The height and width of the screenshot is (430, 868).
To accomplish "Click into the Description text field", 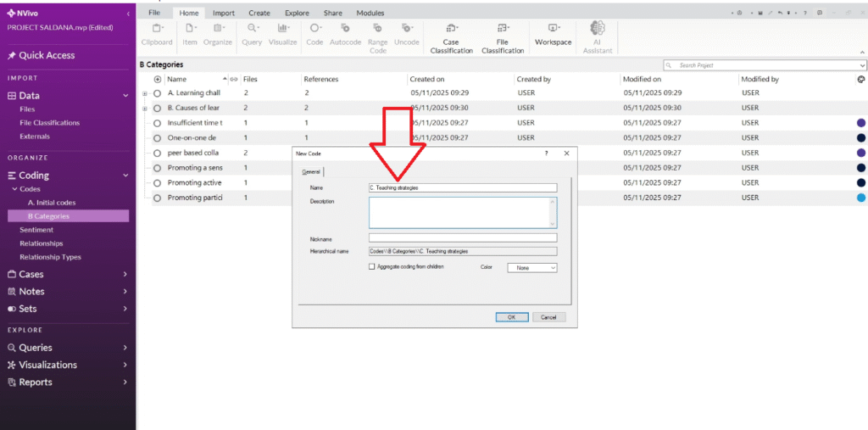I will pyautogui.click(x=462, y=213).
